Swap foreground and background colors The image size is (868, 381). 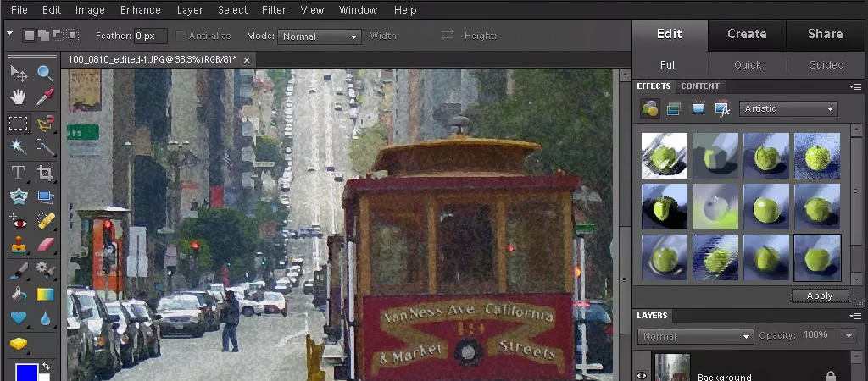[x=47, y=366]
